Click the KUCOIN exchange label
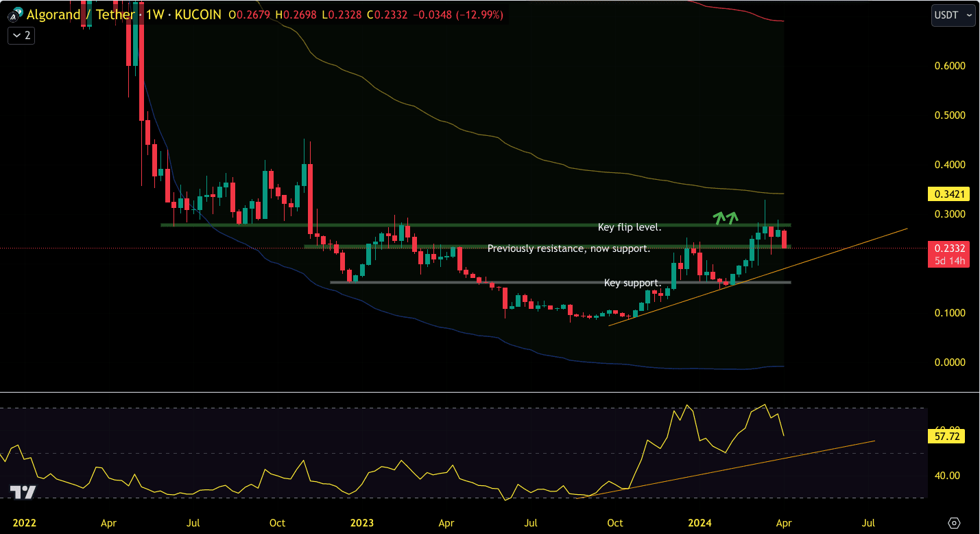This screenshot has height=534, width=980. pyautogui.click(x=199, y=14)
